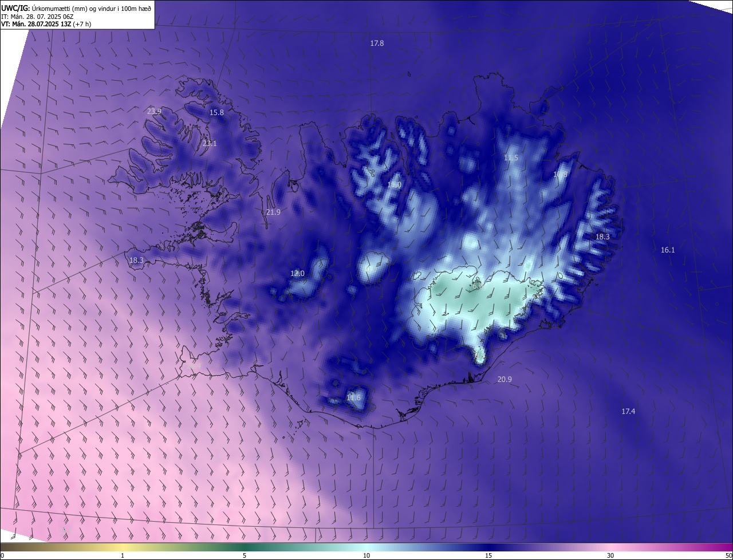733x560 pixels.
Task: Click the colorbar '30' tick label
Action: 610,555
